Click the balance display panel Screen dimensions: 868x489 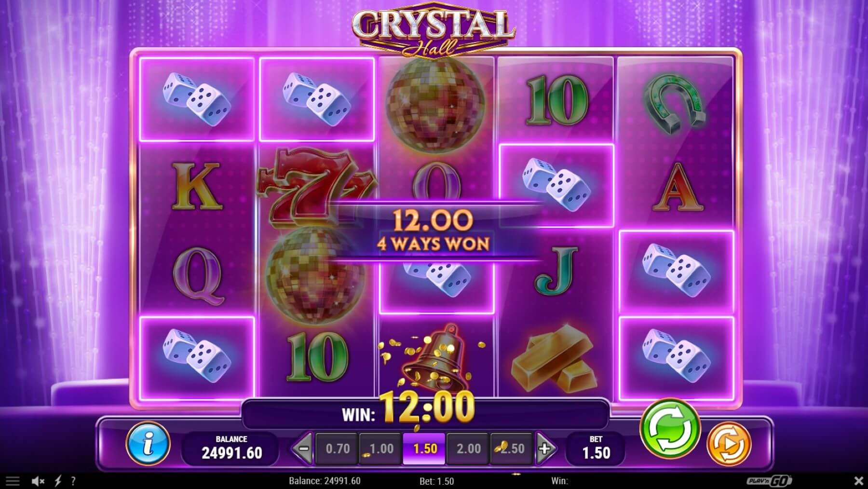tap(231, 448)
